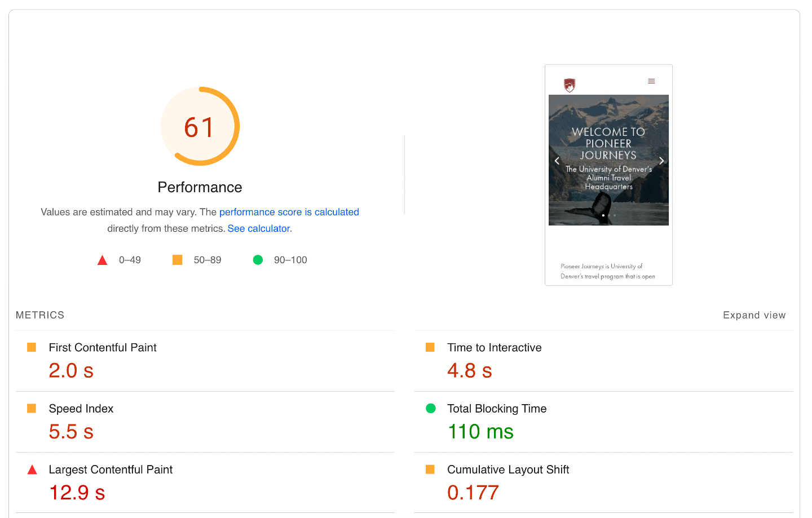Select the Speed Index metric row
This screenshot has width=812, height=518.
click(81, 409)
